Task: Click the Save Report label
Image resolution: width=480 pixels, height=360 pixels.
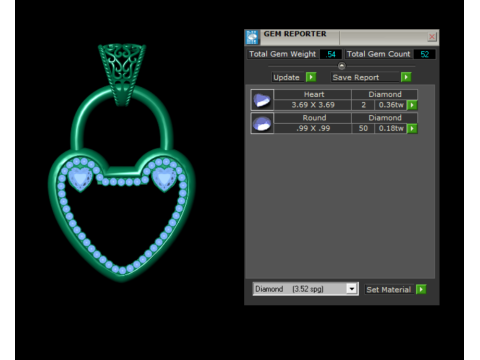Action: coord(365,77)
